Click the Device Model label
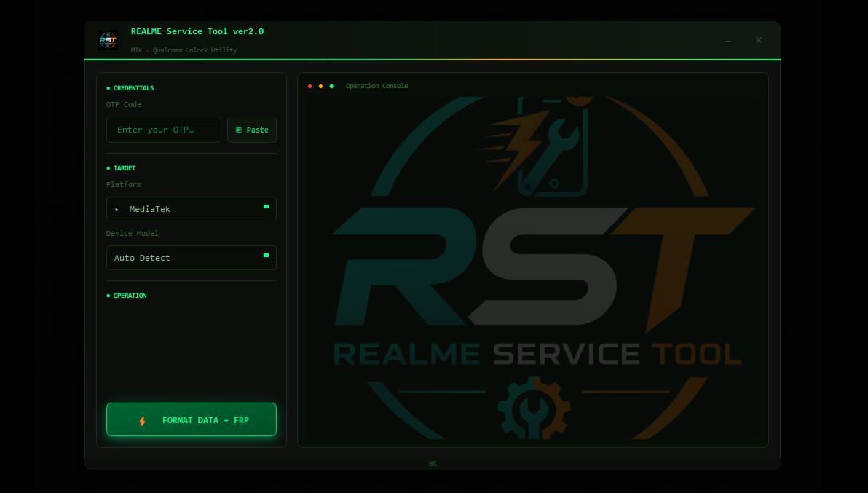This screenshot has height=493, width=868. (x=133, y=234)
